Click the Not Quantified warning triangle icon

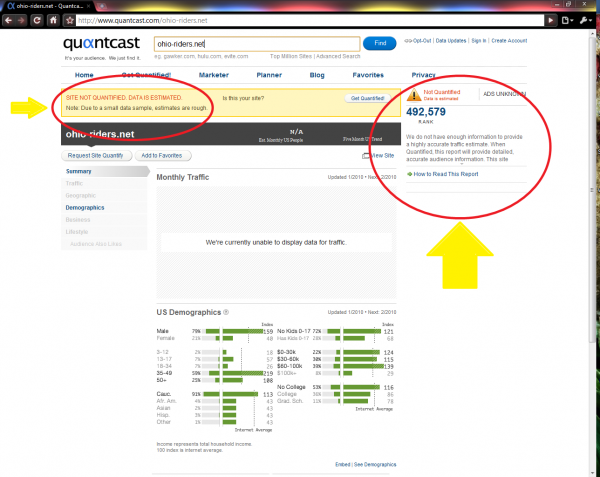click(413, 96)
